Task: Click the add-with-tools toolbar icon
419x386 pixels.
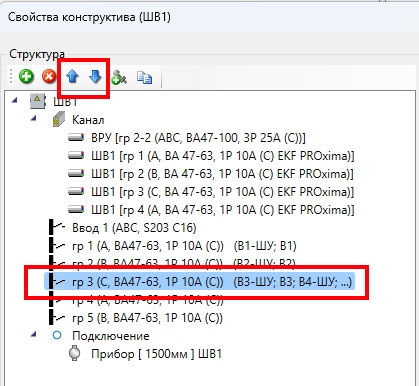Action: 119,77
